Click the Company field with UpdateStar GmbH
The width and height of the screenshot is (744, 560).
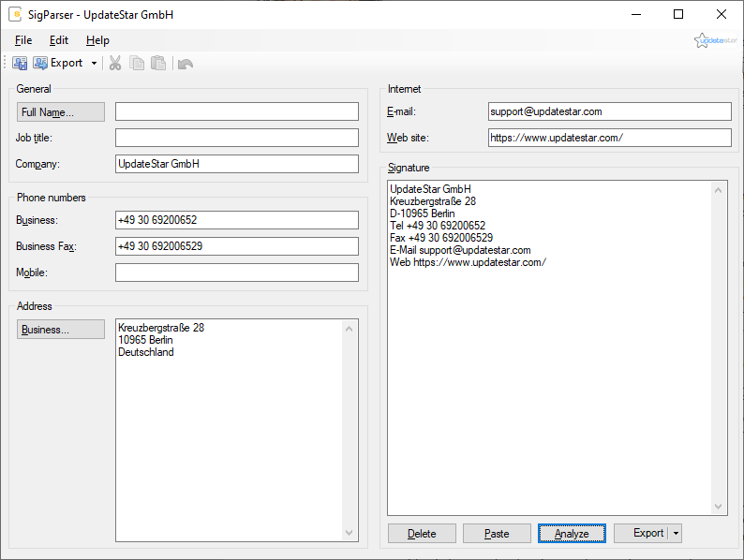237,164
